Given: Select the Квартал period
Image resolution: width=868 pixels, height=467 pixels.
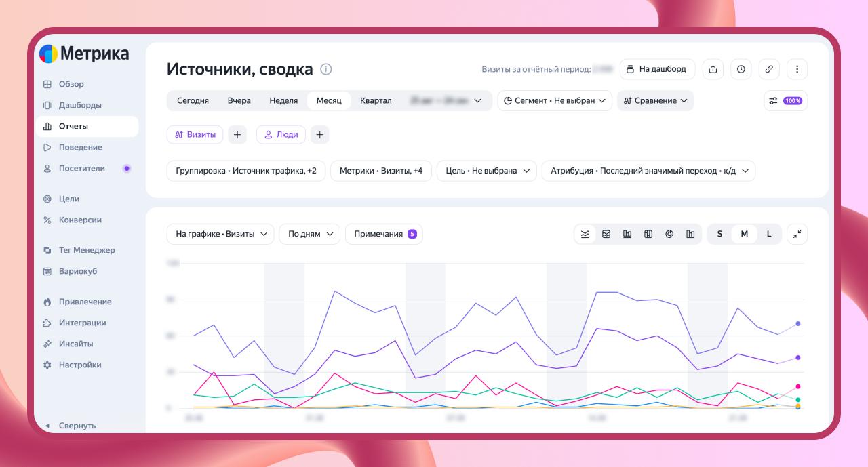Looking at the screenshot, I should click(x=376, y=100).
